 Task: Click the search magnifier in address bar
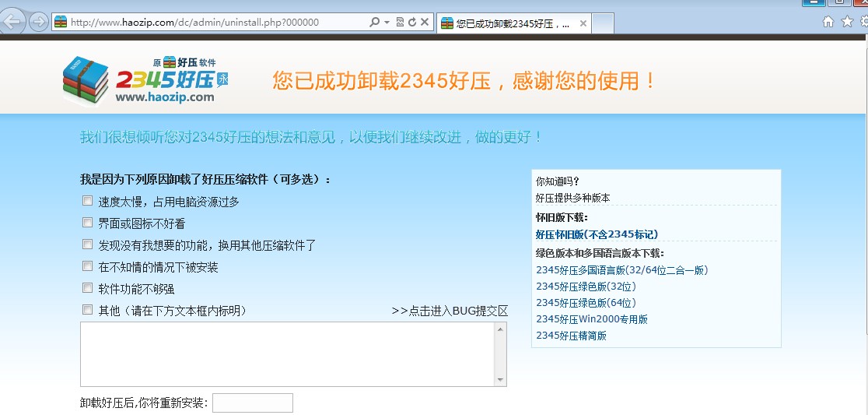point(374,22)
